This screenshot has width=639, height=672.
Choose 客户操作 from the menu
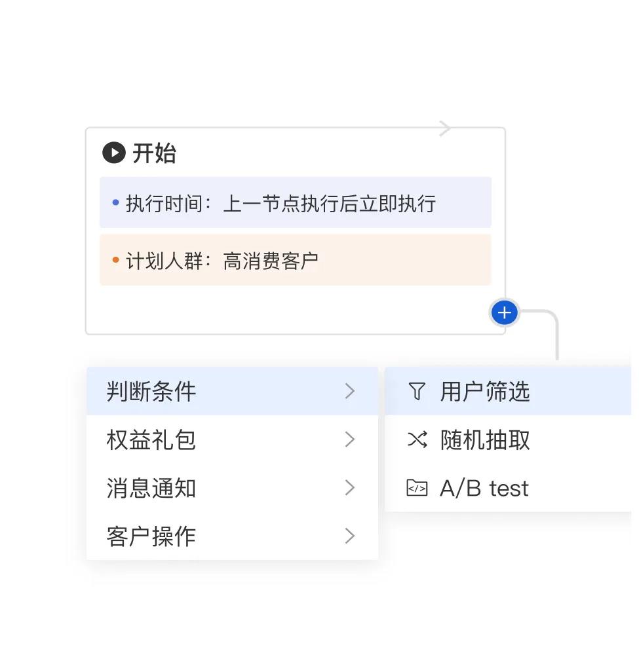pos(151,536)
